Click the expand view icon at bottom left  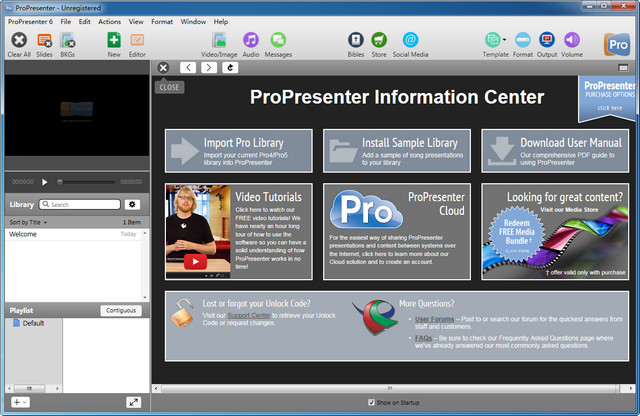point(133,403)
